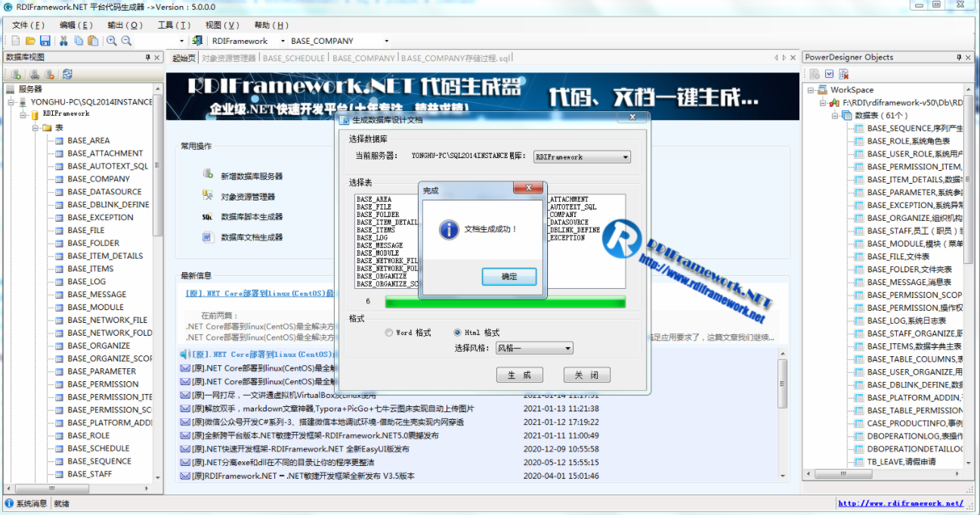
Task: Click the SQL 数据库脚本生成器 icon
Action: 208,216
